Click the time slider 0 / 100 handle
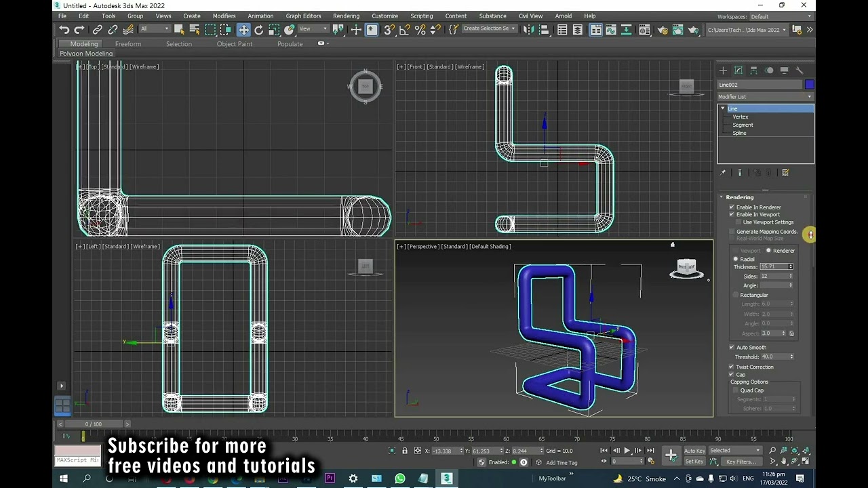Screen dimensions: 868x488 tap(94, 424)
